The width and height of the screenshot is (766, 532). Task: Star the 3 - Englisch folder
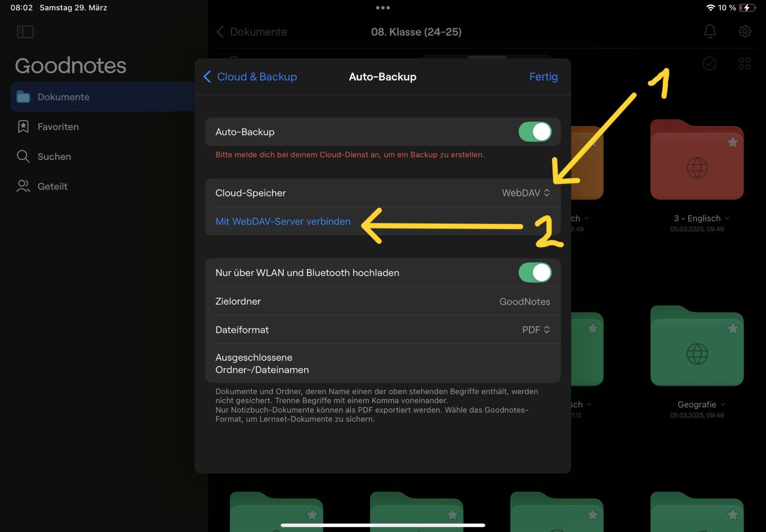pos(733,142)
